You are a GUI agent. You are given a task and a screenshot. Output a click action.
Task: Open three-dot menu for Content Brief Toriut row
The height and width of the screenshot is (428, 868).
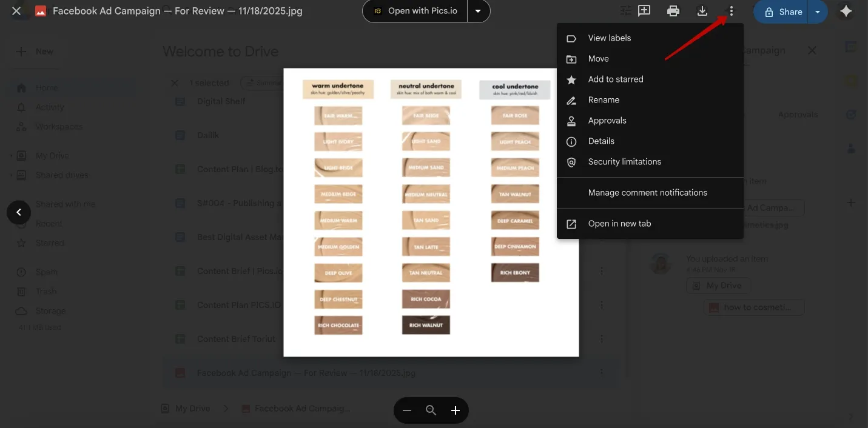tap(602, 339)
